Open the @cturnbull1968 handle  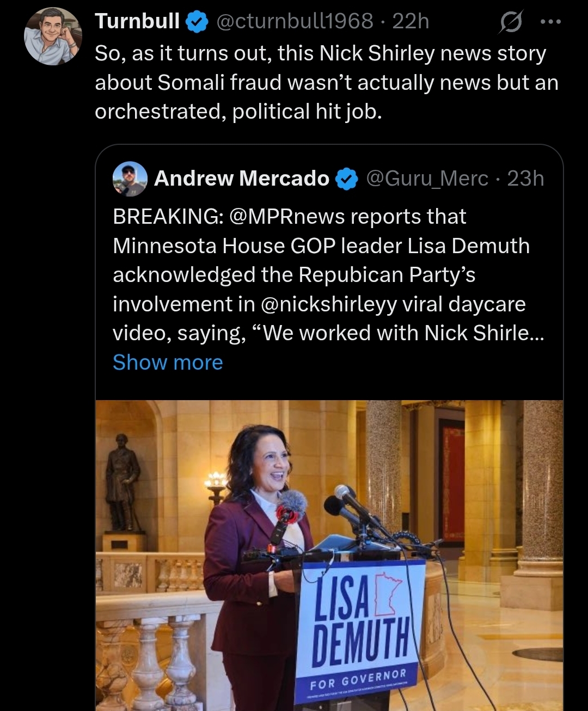(295, 22)
